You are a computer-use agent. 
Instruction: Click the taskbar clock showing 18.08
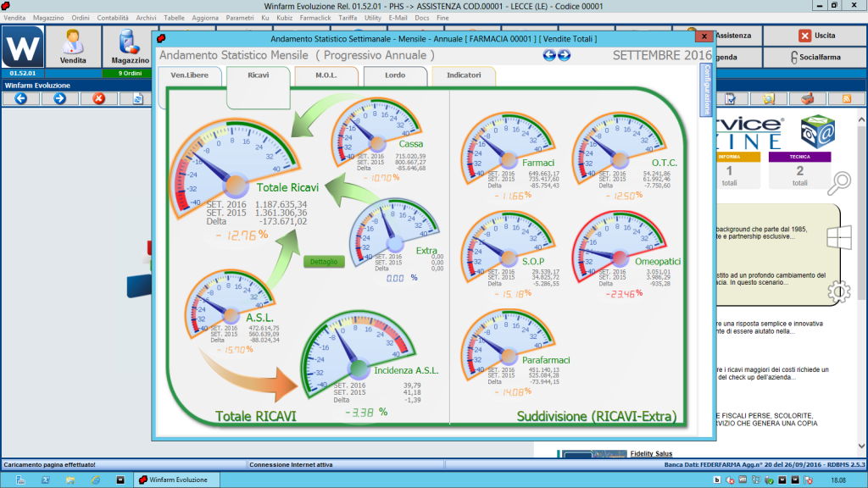838,480
